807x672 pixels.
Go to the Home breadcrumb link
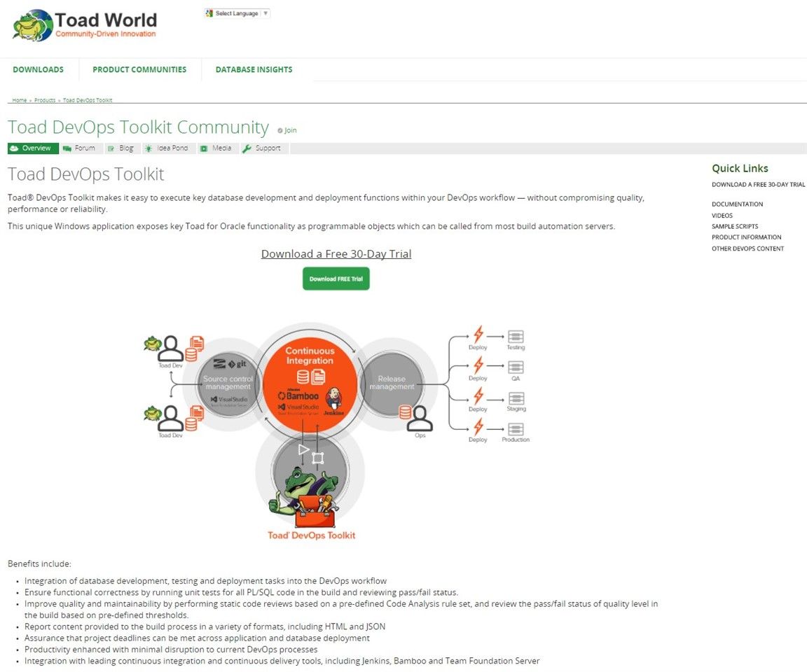(20, 100)
